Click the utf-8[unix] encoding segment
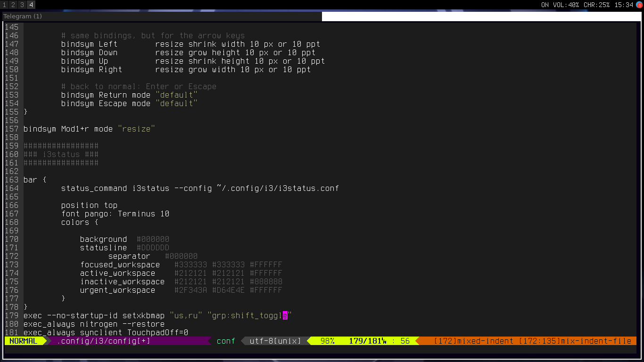The width and height of the screenshot is (644, 362). [x=275, y=341]
